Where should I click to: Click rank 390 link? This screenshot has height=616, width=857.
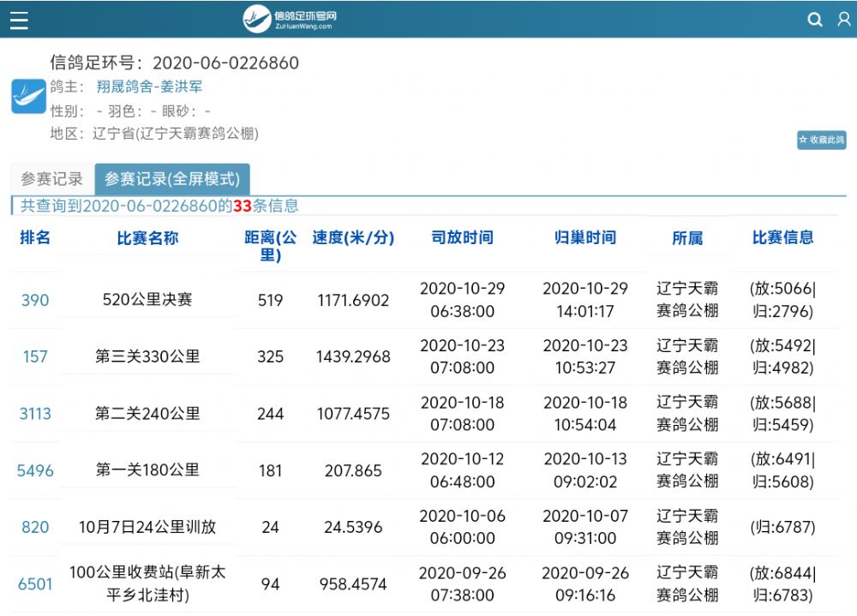35,300
